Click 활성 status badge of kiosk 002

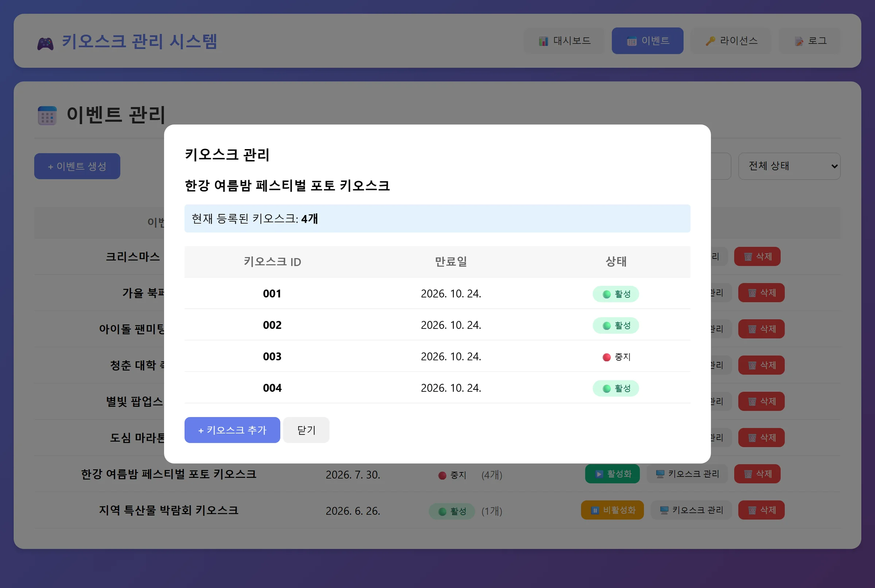tap(615, 325)
